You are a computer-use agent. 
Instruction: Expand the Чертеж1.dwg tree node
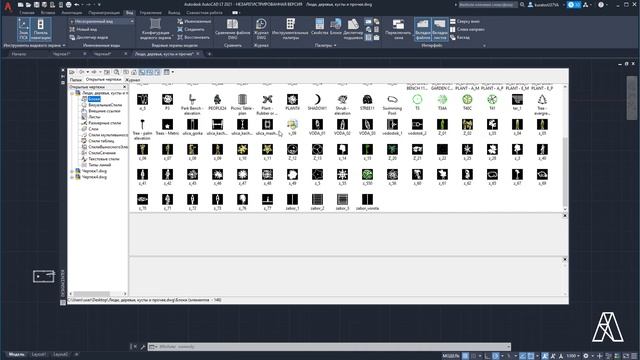[x=72, y=171]
